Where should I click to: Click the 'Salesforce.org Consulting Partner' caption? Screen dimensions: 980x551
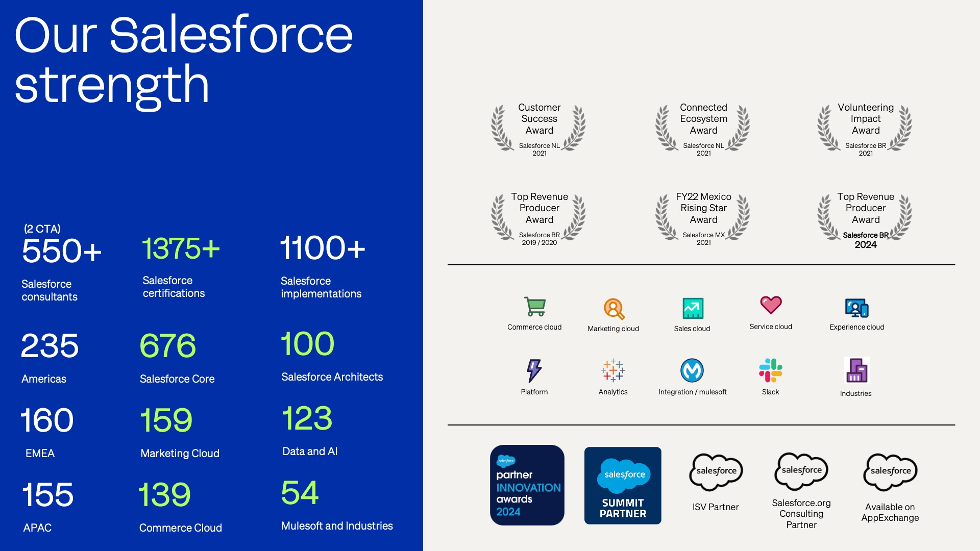[x=801, y=514]
